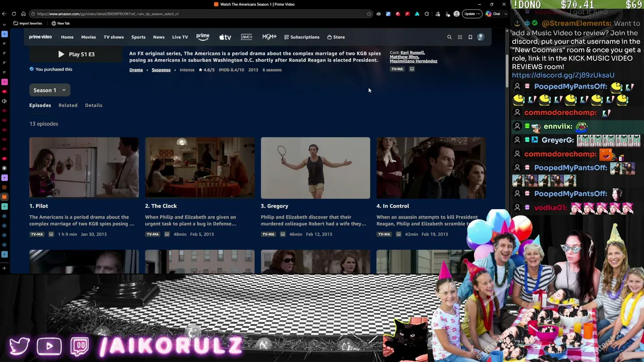Click the Twitch icon in stream overlay
This screenshot has height=362, width=644.
(x=79, y=346)
